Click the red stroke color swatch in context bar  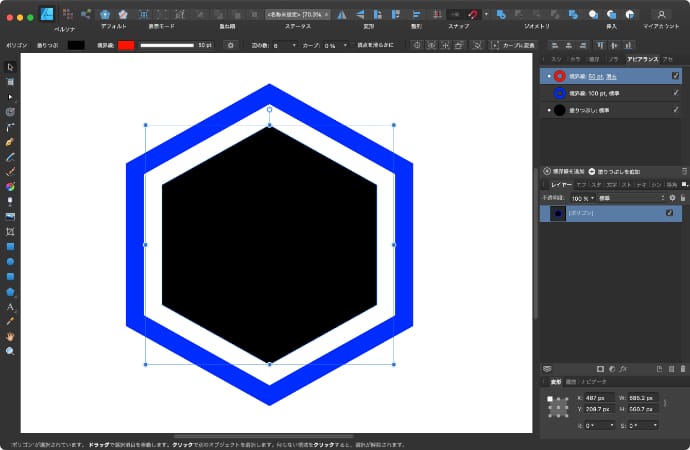click(x=127, y=45)
